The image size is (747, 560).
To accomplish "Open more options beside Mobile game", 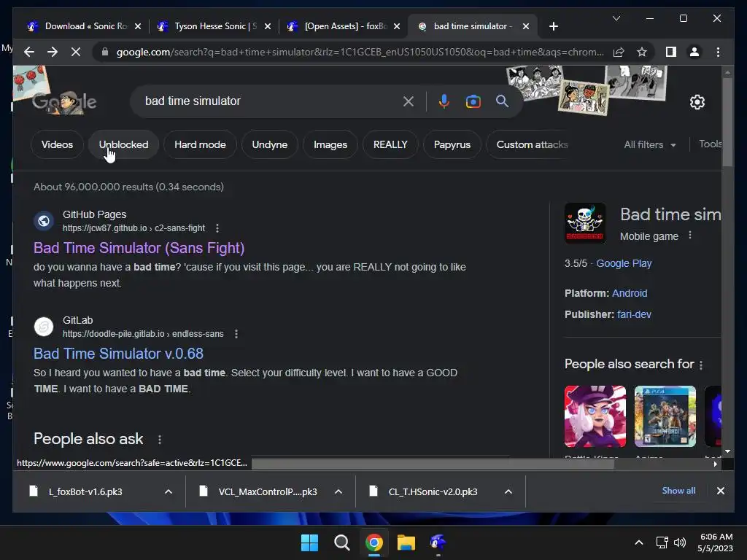I will point(690,236).
